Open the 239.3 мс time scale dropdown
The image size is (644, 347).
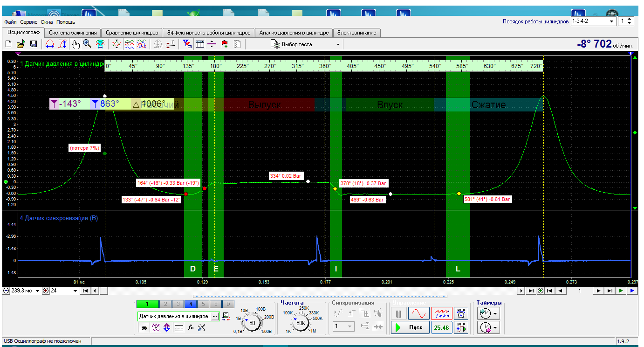tap(38, 291)
